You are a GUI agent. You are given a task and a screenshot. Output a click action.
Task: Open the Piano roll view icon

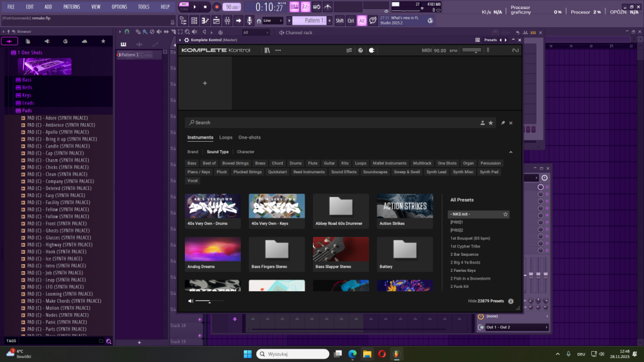point(205,21)
